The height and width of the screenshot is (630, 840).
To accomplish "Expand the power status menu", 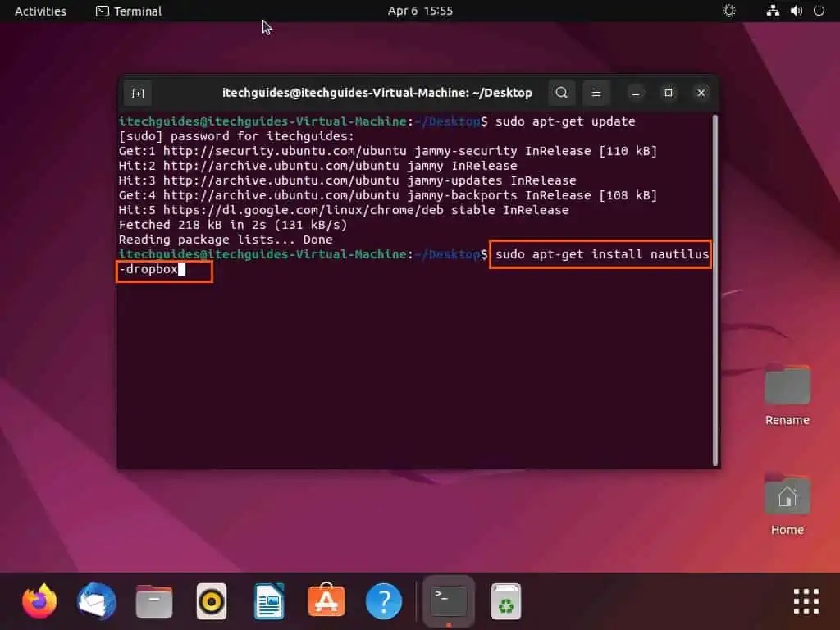I will 819,11.
